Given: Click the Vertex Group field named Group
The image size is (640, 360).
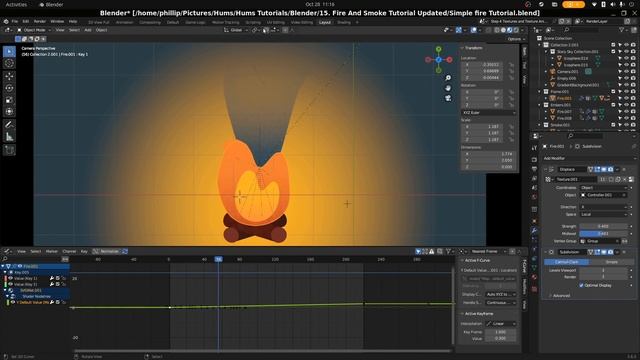Looking at the screenshot, I should [x=600, y=241].
